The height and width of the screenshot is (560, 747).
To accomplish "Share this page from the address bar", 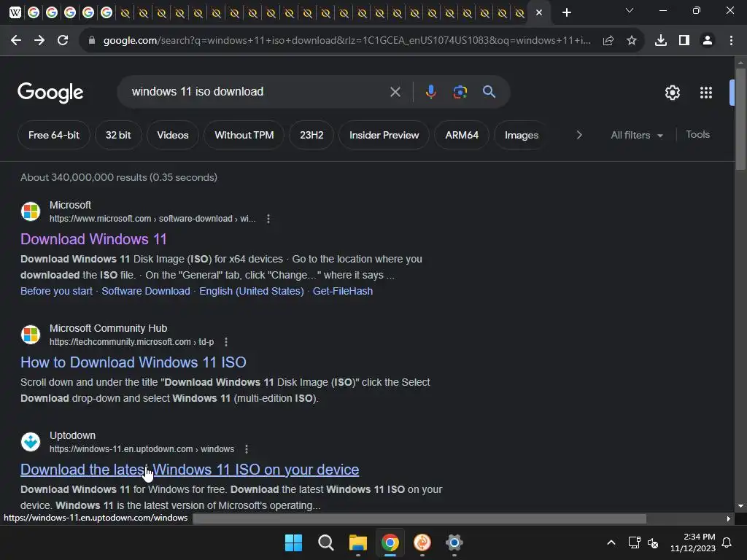I will pyautogui.click(x=608, y=41).
